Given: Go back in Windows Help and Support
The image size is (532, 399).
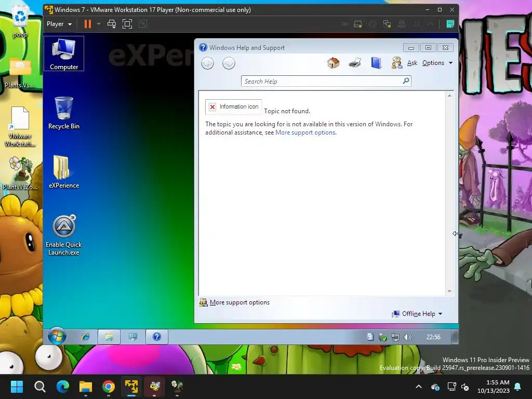Looking at the screenshot, I should 207,63.
